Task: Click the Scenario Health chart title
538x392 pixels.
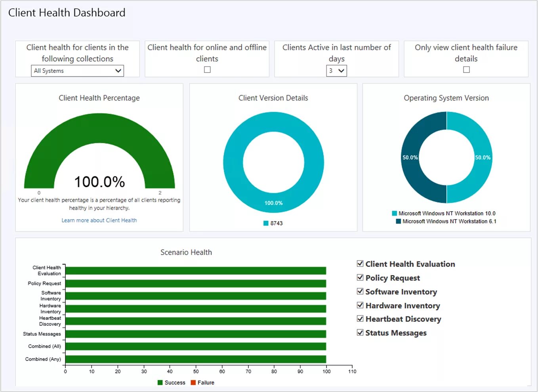Action: point(186,252)
